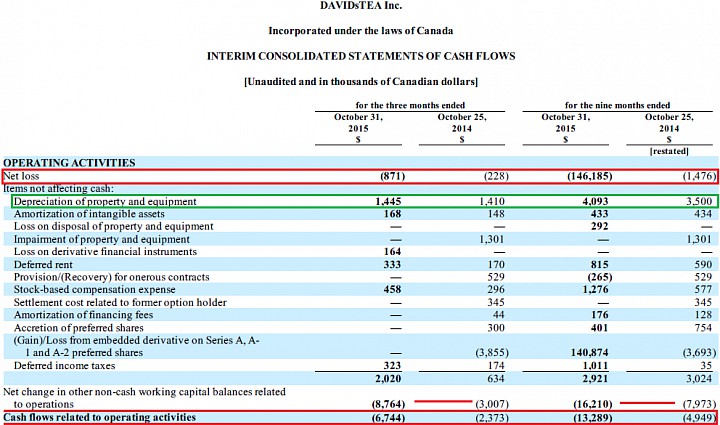720x425 pixels.
Task: Select 'Provision/(Recovery) for onerous contracts' label
Action: coord(112,277)
